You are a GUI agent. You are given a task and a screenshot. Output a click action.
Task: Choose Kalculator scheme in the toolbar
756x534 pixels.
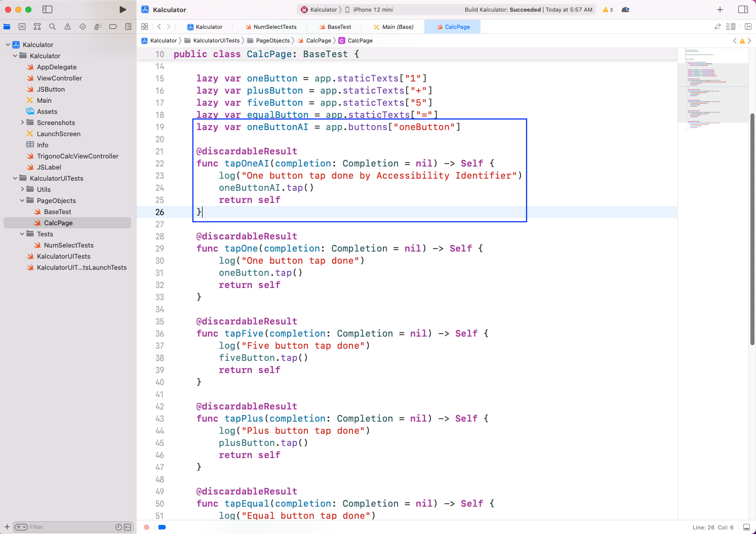tap(320, 10)
